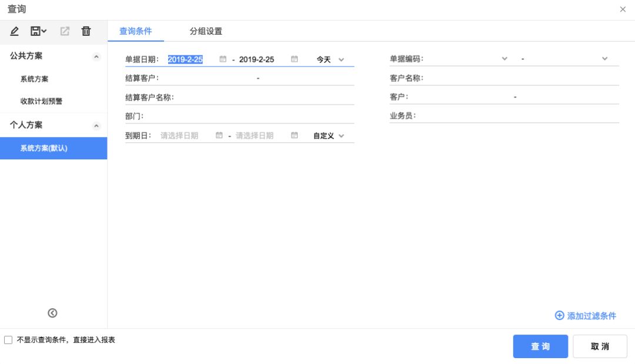
Task: Open calendar for 到期日 end date
Action: coord(295,135)
